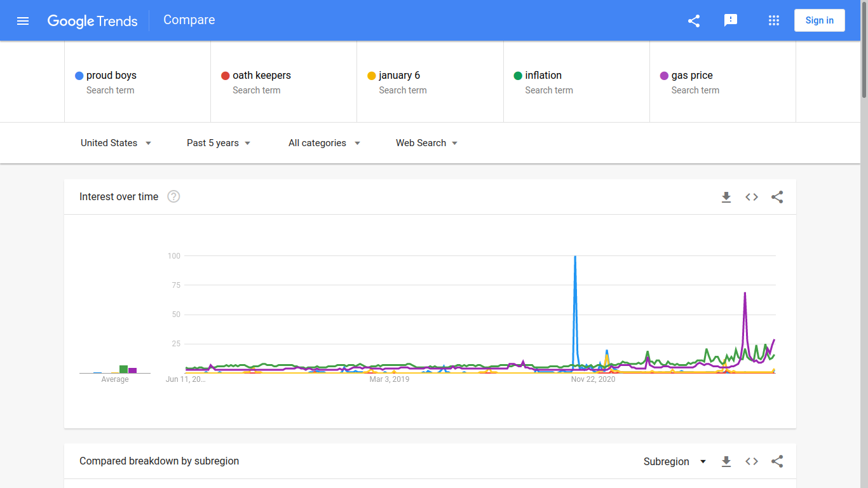Embed the subregion breakdown widget
The width and height of the screenshot is (868, 488).
click(752, 461)
